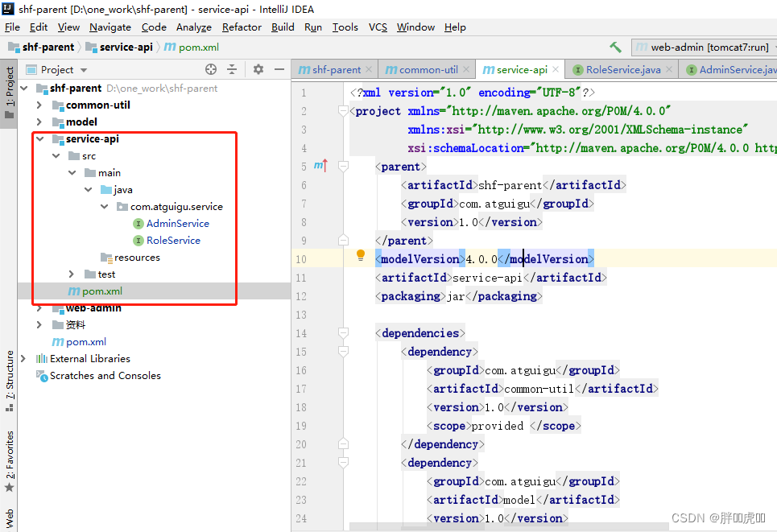The width and height of the screenshot is (777, 532).
Task: Toggle the Structure tool window
Action: click(x=9, y=381)
